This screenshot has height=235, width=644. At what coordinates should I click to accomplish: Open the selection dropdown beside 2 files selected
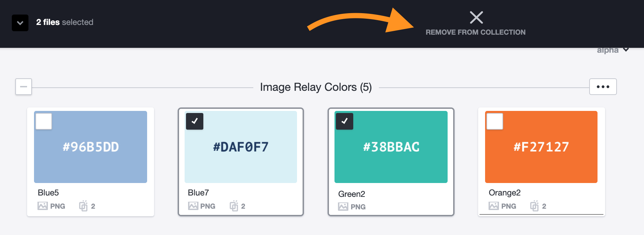click(x=20, y=23)
